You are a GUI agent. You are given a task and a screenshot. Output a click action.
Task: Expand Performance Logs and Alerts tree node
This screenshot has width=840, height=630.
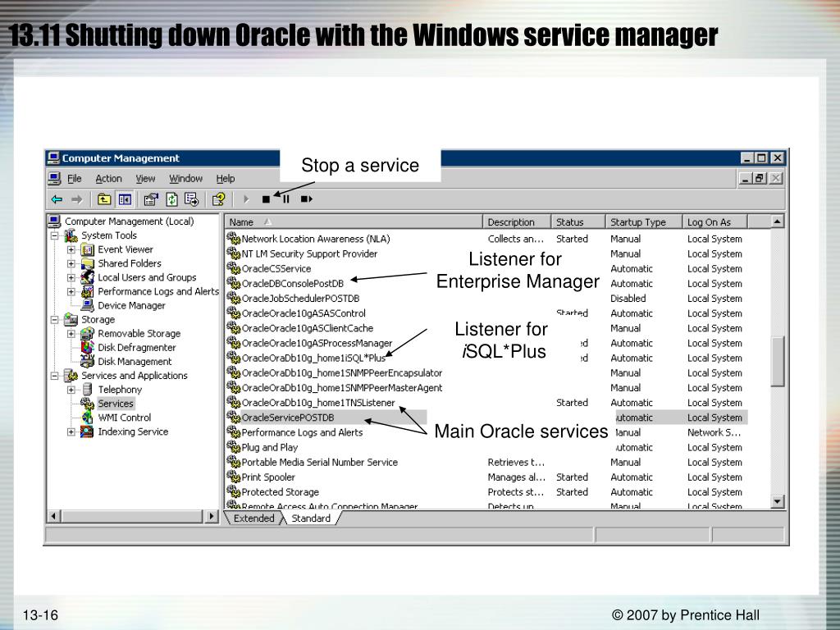point(71,291)
